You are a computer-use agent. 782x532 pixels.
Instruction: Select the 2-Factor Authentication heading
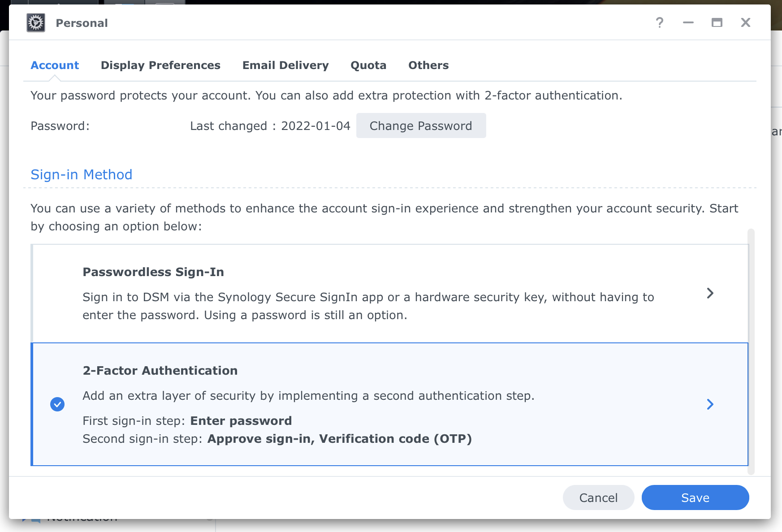coord(160,371)
